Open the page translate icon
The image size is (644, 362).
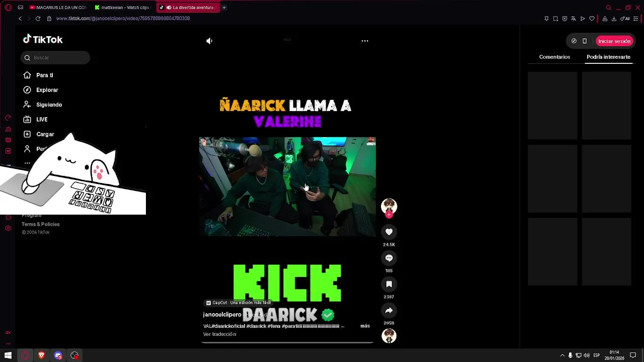(574, 19)
